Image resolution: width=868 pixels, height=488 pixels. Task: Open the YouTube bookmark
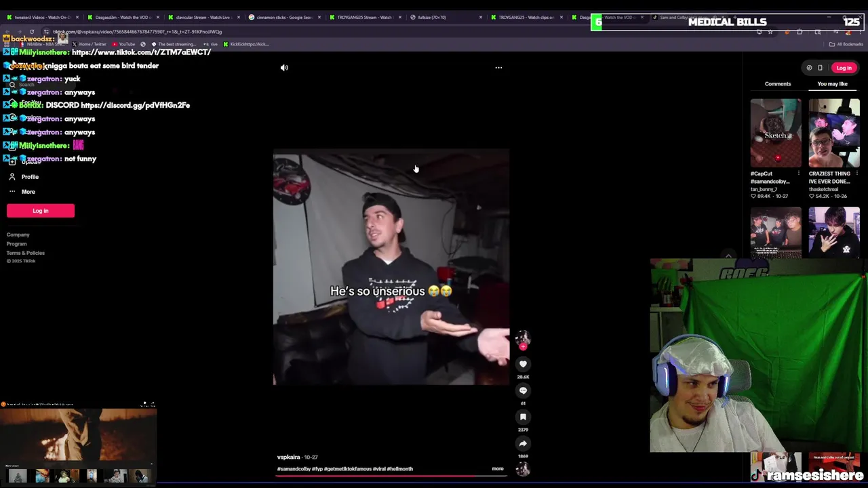(x=123, y=44)
